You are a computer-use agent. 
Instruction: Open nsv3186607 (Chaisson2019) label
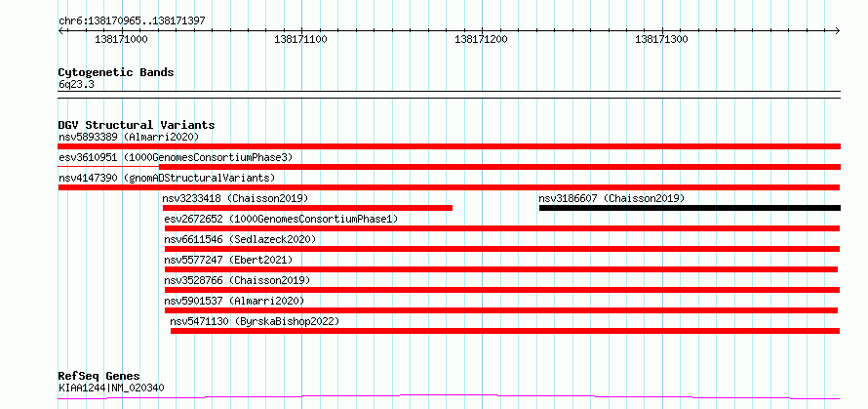(x=612, y=198)
